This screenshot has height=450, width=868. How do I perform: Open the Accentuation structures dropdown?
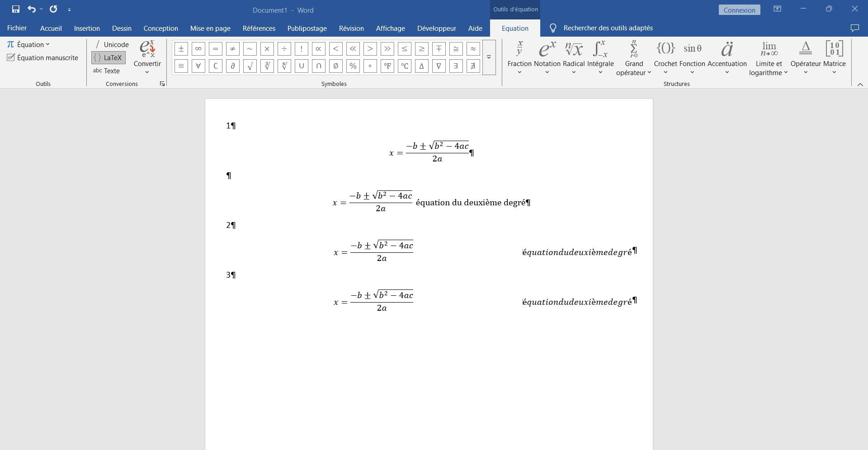pos(727,57)
